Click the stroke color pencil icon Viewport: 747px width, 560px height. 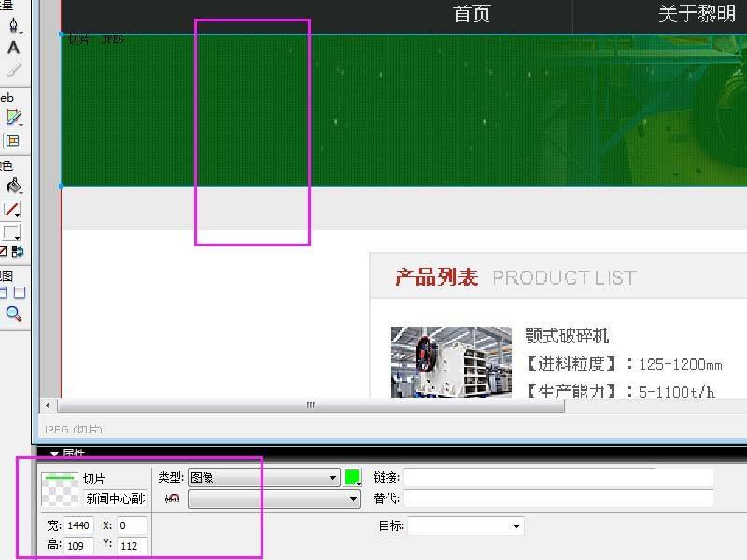[12, 209]
